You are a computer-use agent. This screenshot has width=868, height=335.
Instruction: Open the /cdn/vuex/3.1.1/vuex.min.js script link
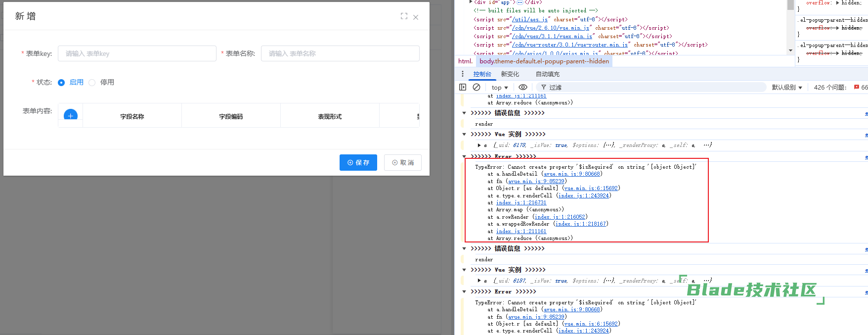(552, 37)
